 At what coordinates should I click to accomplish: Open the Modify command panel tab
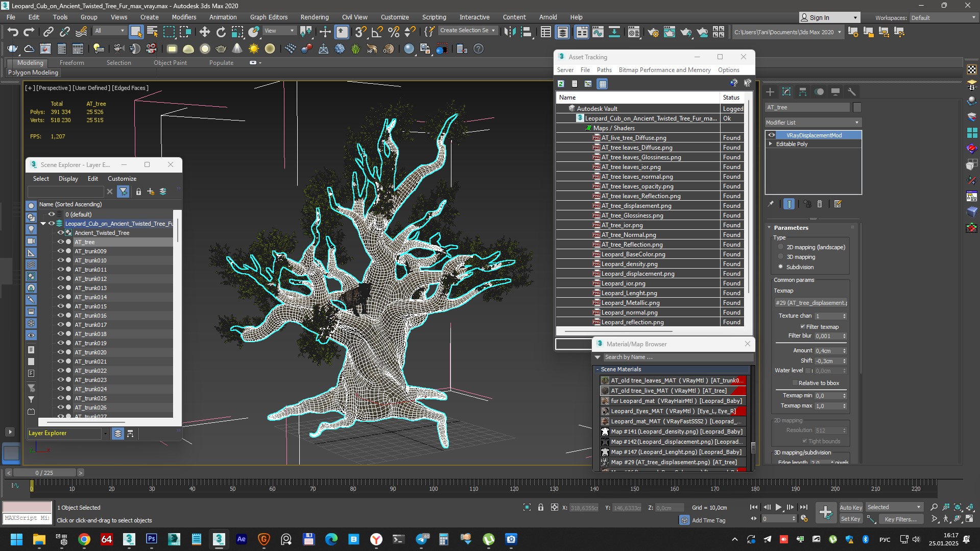tap(786, 92)
